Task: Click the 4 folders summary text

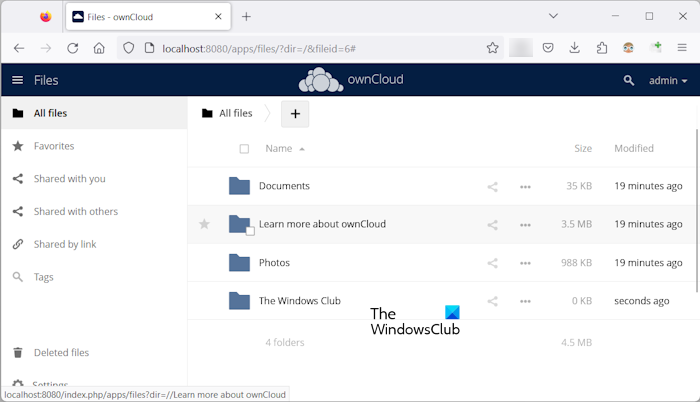Action: pyautogui.click(x=285, y=343)
